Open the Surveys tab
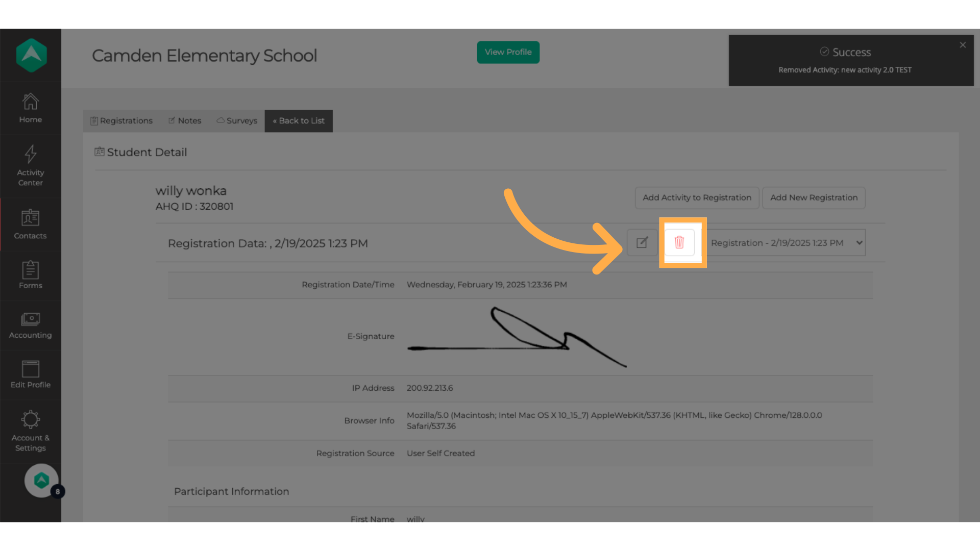980x551 pixels. click(x=237, y=121)
